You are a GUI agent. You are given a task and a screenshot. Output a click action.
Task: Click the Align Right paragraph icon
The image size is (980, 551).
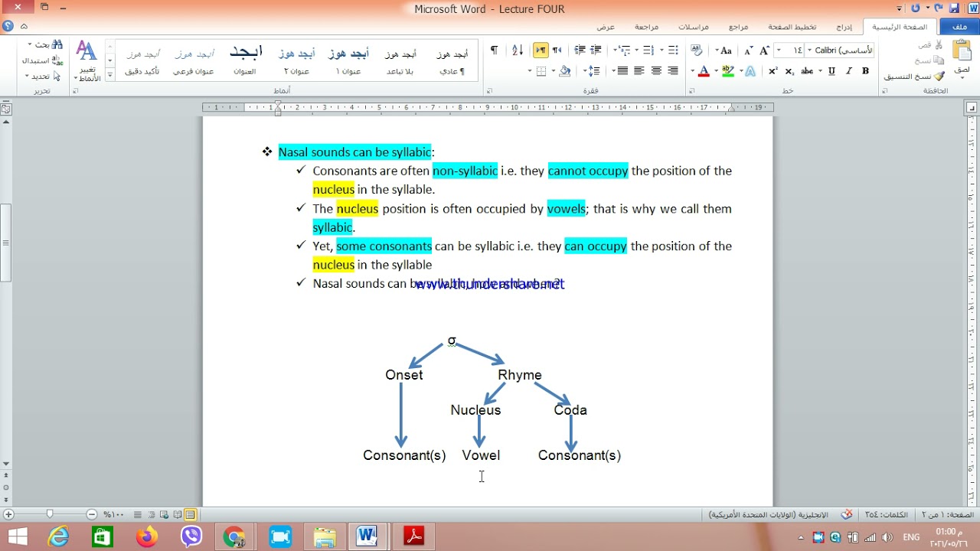(x=673, y=71)
